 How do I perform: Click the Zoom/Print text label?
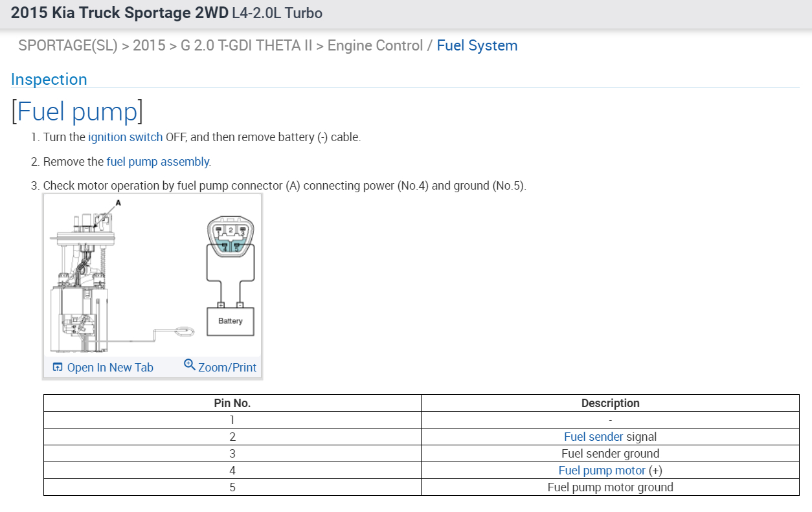tap(227, 368)
